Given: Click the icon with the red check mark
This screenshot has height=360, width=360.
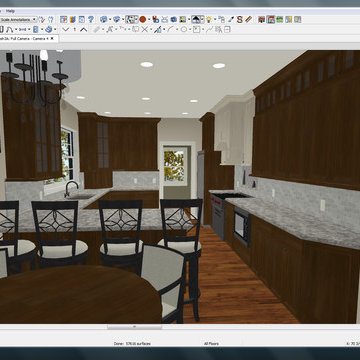Looking at the screenshot, I should click(x=41, y=19).
